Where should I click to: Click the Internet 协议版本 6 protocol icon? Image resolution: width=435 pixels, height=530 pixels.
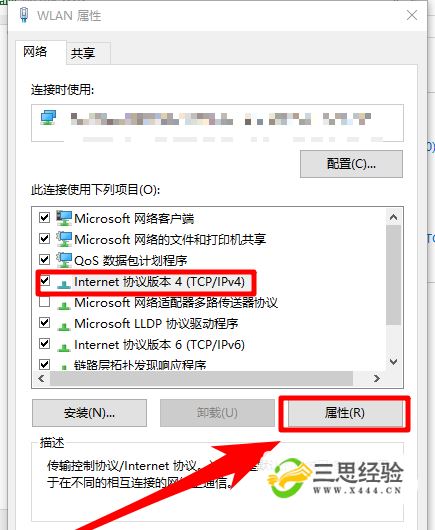[64, 347]
